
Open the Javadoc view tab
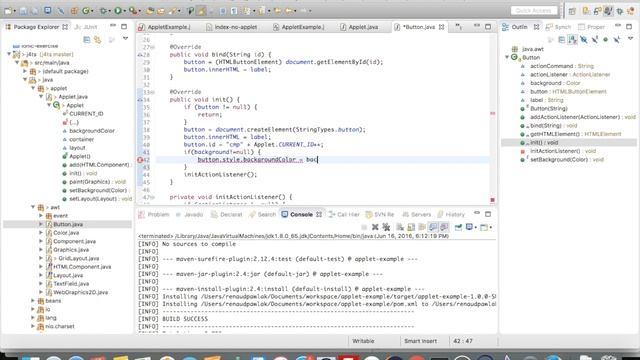tap(189, 214)
